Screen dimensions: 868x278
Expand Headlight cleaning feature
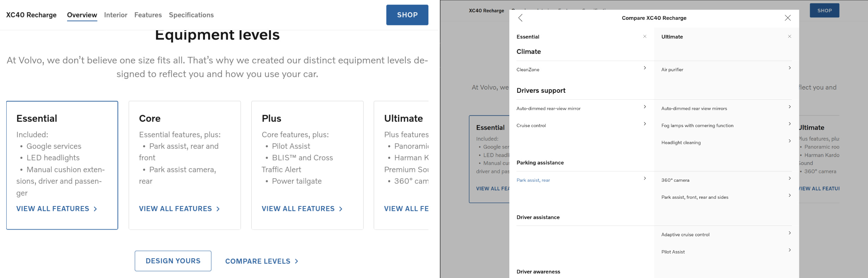click(x=789, y=141)
